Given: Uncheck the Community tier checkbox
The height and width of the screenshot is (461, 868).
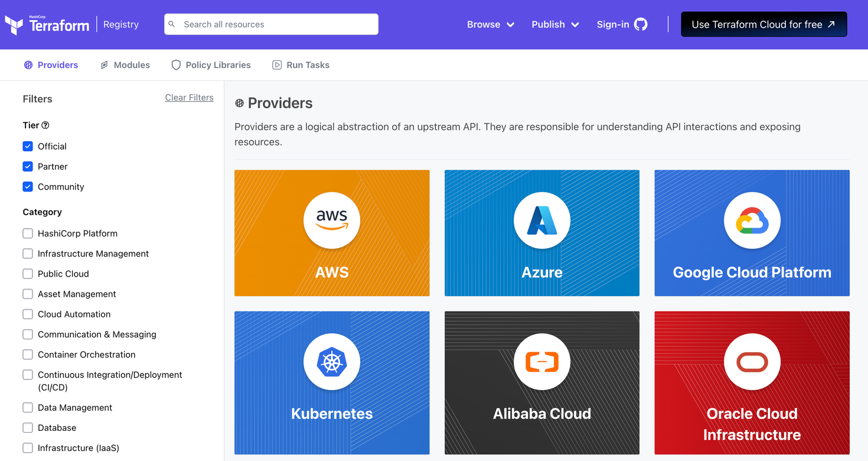Looking at the screenshot, I should 28,187.
